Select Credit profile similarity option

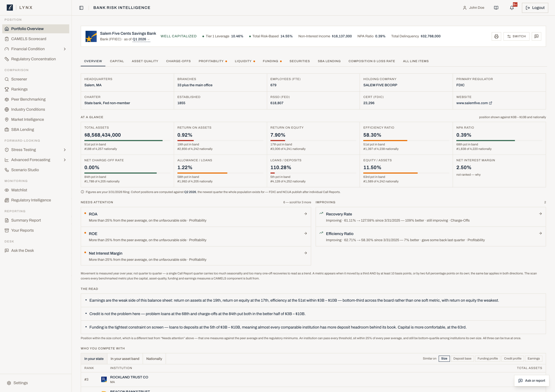[512, 358]
